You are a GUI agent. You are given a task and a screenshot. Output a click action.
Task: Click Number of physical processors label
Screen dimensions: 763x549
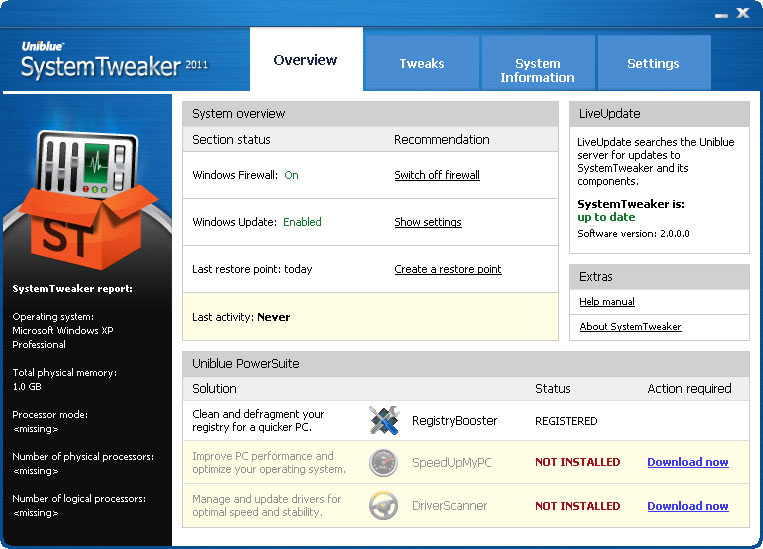(83, 457)
